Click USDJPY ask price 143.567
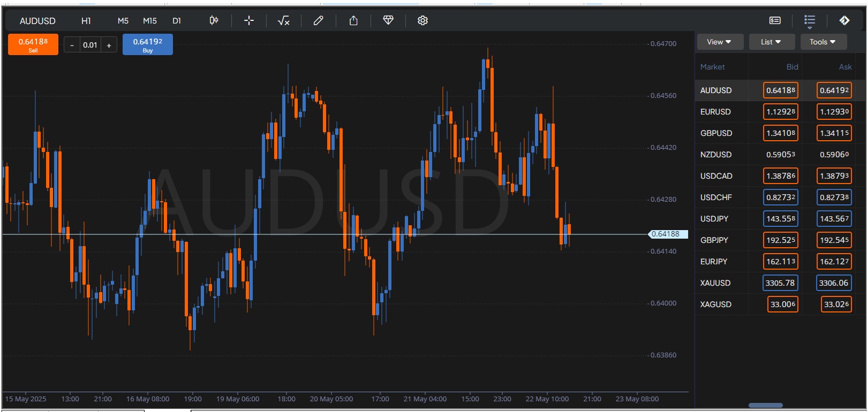Viewport: 868px width, 412px height. (834, 219)
